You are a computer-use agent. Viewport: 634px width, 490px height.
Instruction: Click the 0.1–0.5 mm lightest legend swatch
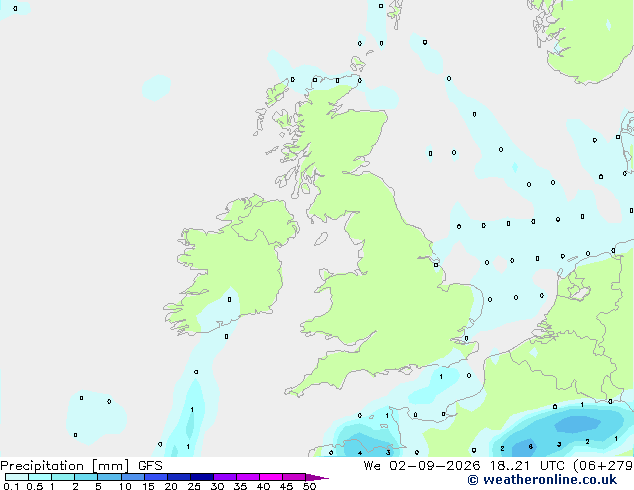(x=17, y=477)
